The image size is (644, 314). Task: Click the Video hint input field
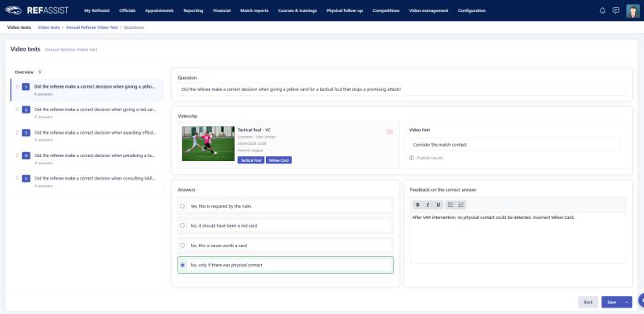pyautogui.click(x=515, y=144)
